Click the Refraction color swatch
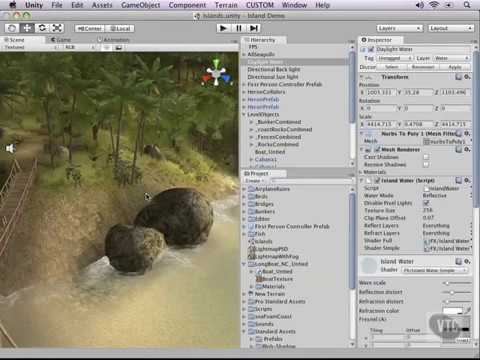Image resolution: width=480 pixels, height=360 pixels. point(453,311)
